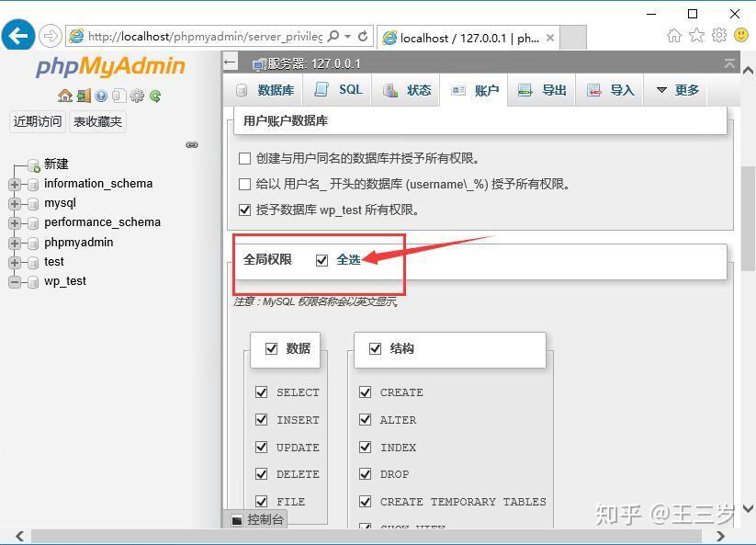Click the performance_schema database icon
756x545 pixels.
coord(33,223)
